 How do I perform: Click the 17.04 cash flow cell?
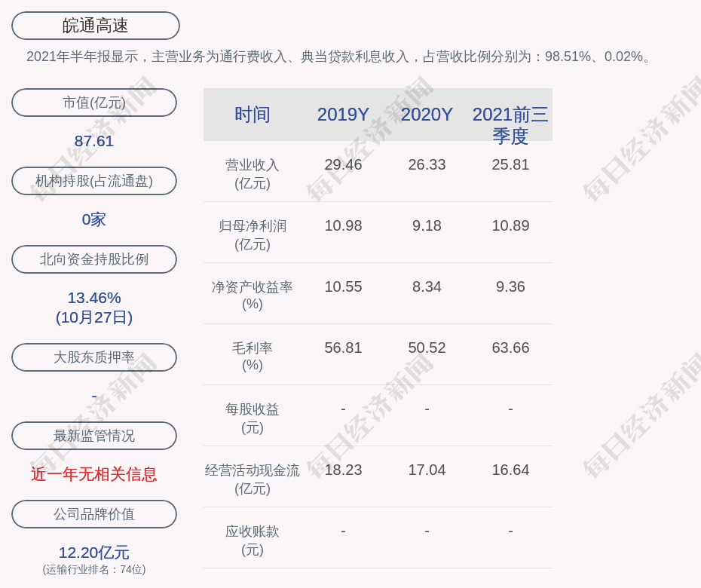tap(427, 470)
